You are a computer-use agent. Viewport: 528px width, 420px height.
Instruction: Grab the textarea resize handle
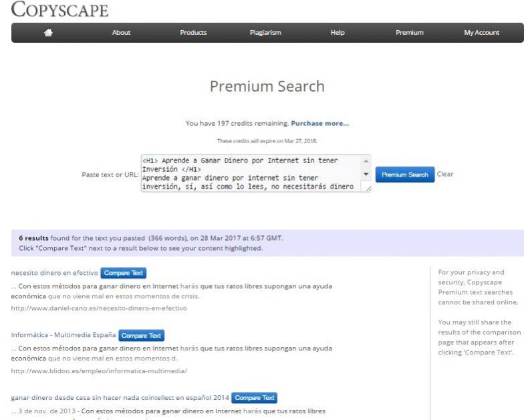point(366,189)
